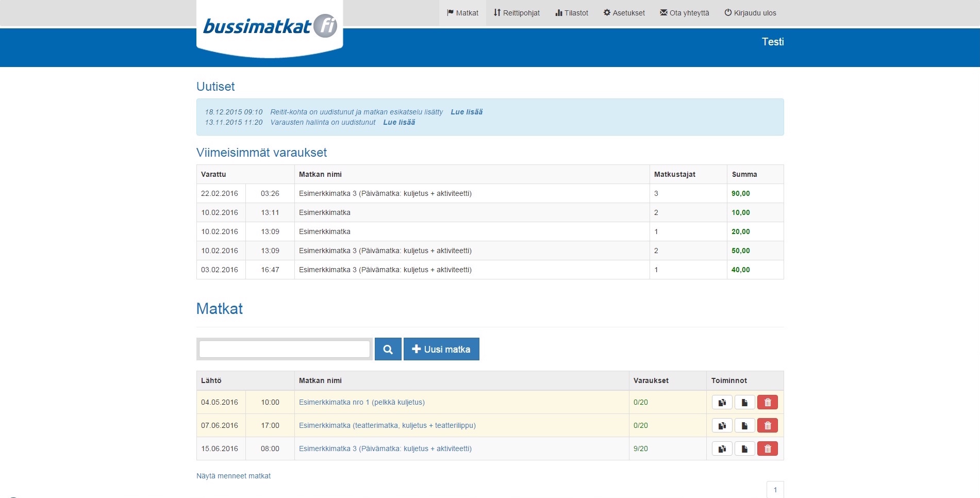The image size is (980, 498).
Task: Click the magnifier search button
Action: pyautogui.click(x=388, y=349)
